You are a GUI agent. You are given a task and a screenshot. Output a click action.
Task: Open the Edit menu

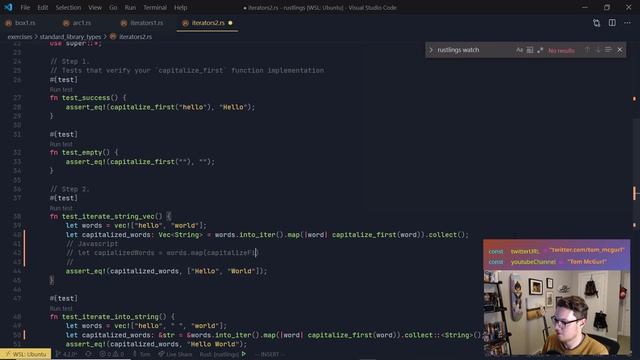[x=42, y=7]
